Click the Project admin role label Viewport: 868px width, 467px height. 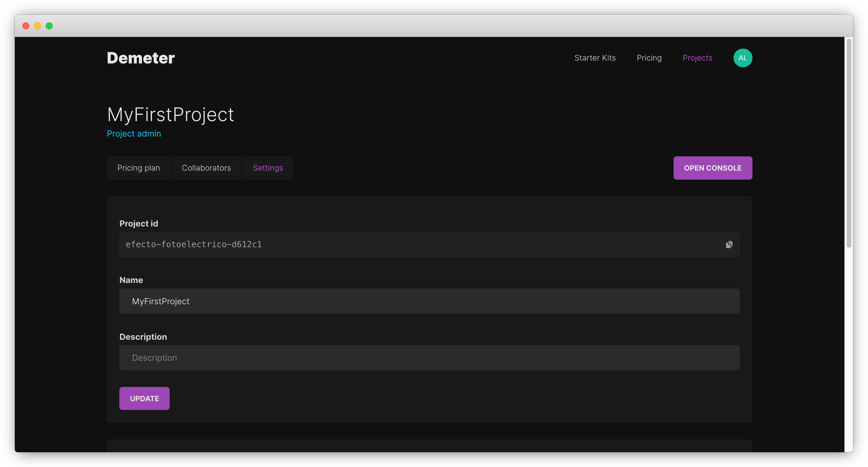134,134
